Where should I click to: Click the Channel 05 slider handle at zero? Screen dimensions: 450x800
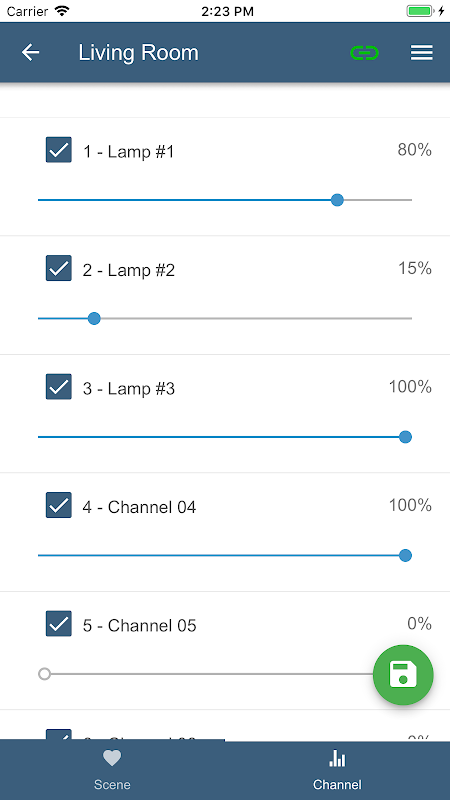pos(44,674)
